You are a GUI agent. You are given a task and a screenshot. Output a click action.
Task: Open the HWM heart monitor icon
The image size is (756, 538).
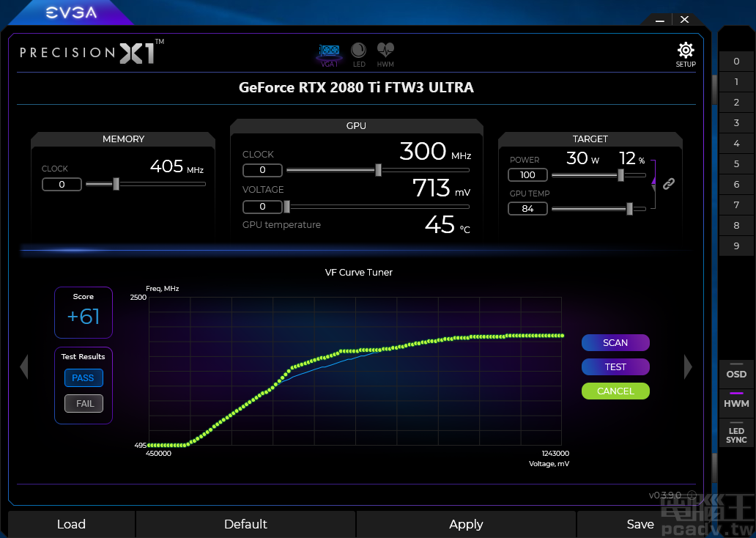[x=385, y=54]
